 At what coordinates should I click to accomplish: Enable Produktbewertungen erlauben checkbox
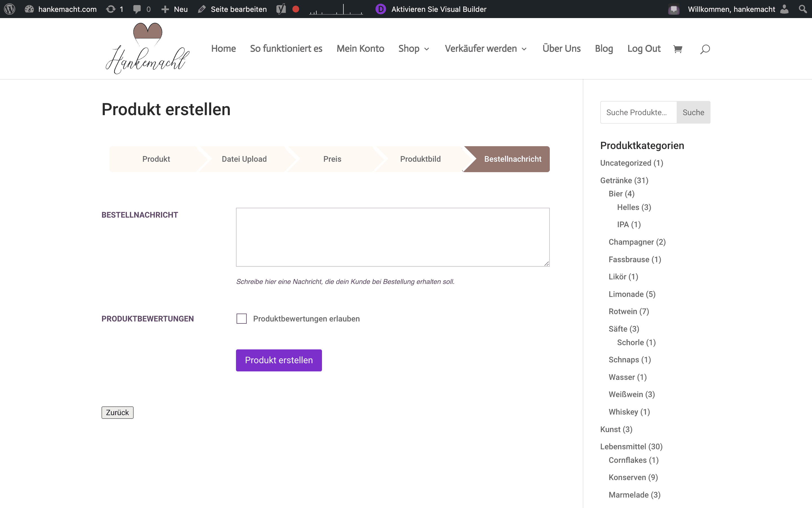point(242,319)
